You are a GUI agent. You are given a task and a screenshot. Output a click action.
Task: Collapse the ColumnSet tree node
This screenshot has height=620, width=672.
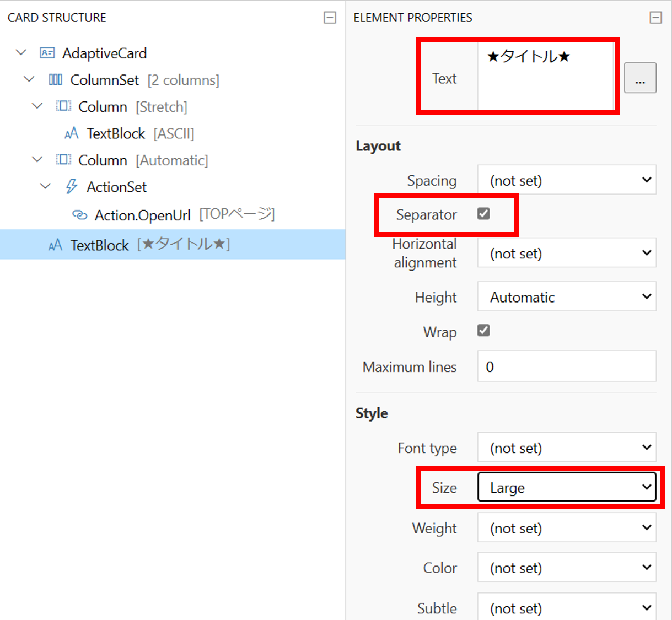pyautogui.click(x=29, y=80)
